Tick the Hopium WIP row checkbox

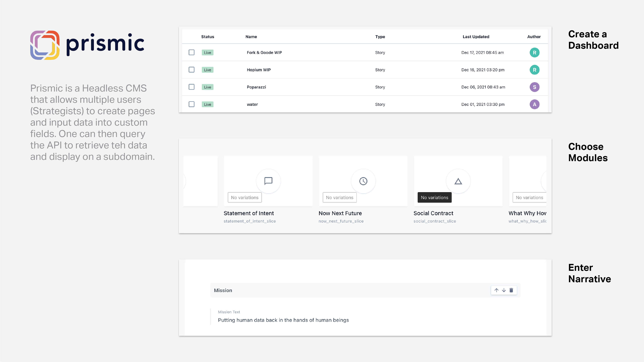pos(192,70)
